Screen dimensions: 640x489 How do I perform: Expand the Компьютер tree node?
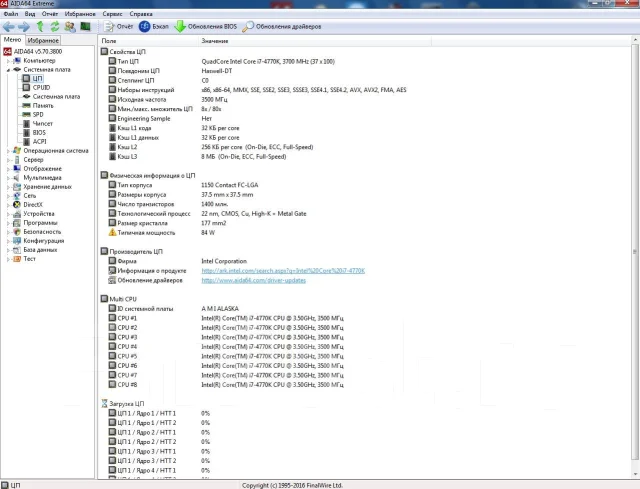point(8,61)
